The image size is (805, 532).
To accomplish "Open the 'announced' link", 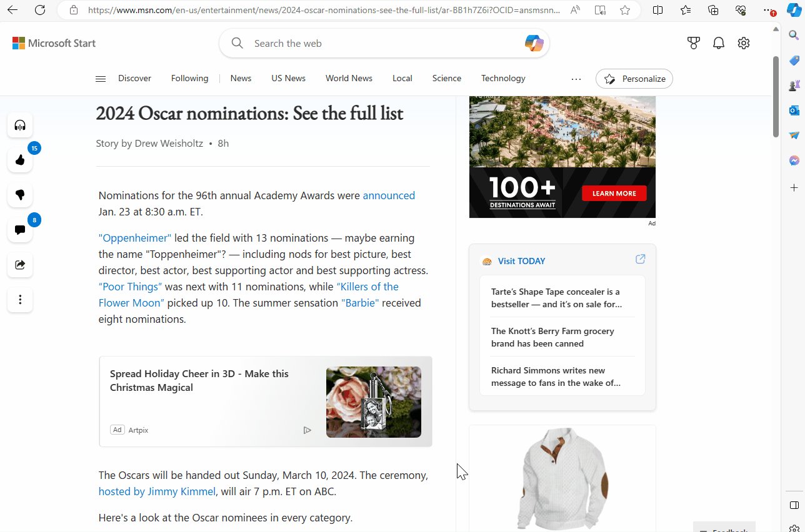I will coord(389,195).
